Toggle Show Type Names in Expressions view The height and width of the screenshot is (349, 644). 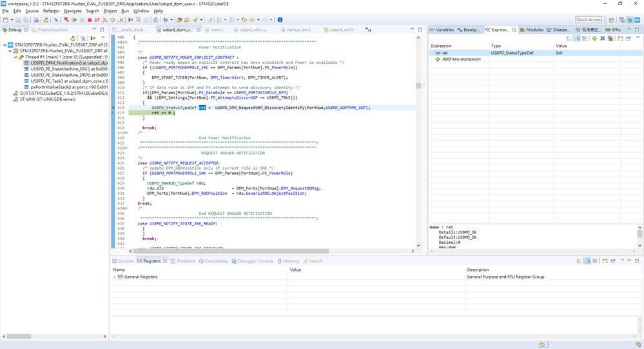click(x=569, y=38)
